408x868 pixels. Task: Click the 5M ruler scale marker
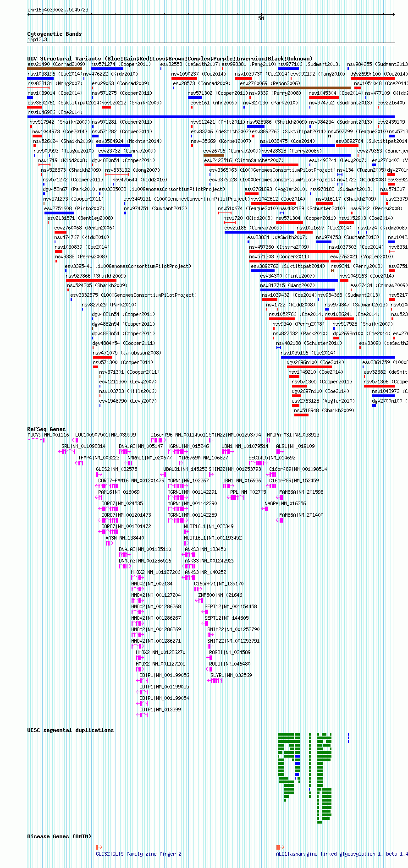pos(261,18)
